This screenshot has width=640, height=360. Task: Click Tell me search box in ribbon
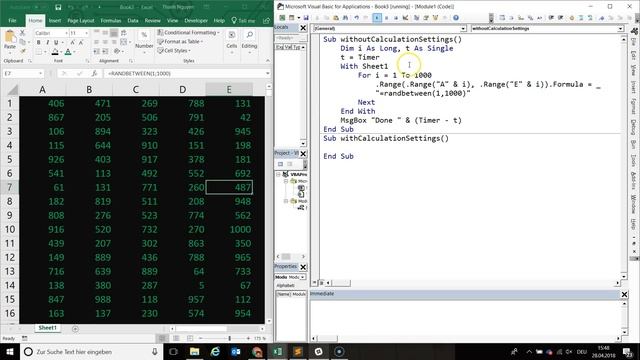[x=243, y=20]
